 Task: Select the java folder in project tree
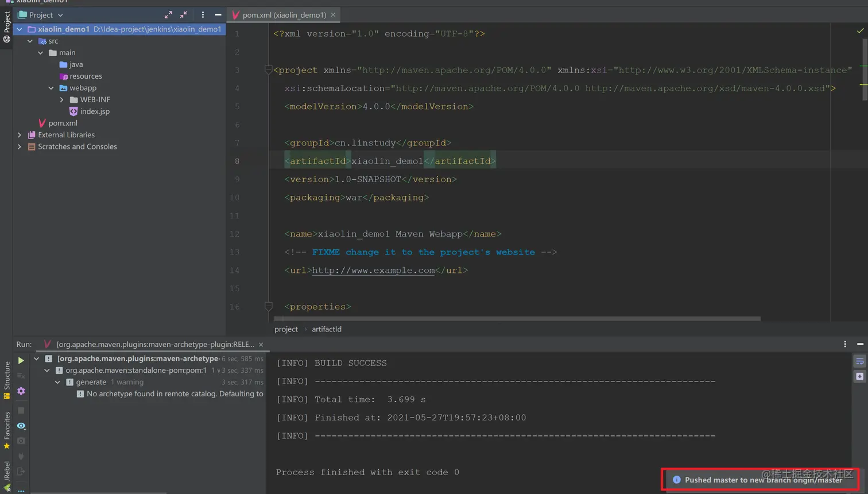tap(71, 64)
